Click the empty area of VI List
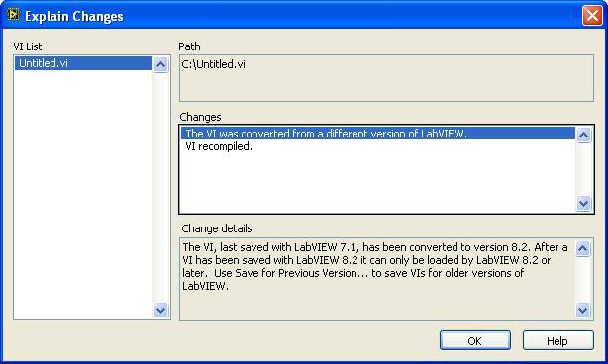Screen dimensions: 608x364 tap(83, 194)
